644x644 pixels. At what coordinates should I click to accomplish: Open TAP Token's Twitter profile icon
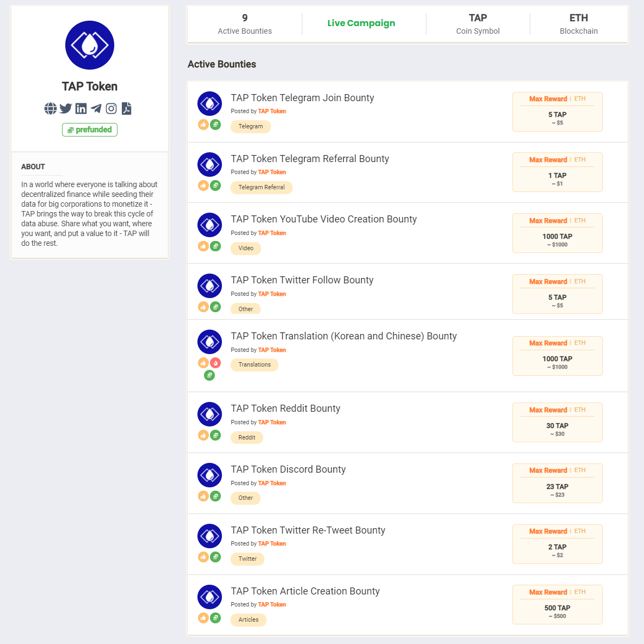[x=66, y=108]
